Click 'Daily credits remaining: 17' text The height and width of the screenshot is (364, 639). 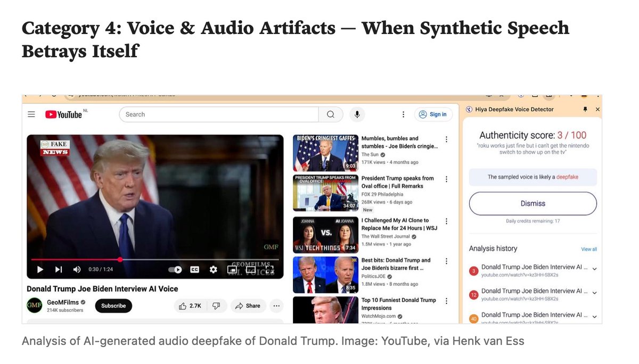pos(532,221)
